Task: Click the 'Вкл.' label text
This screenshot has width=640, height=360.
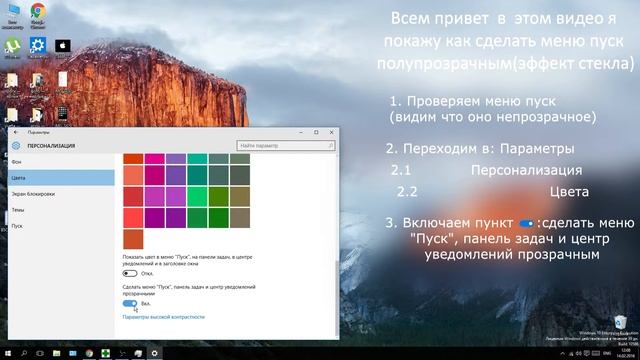Action: point(146,304)
